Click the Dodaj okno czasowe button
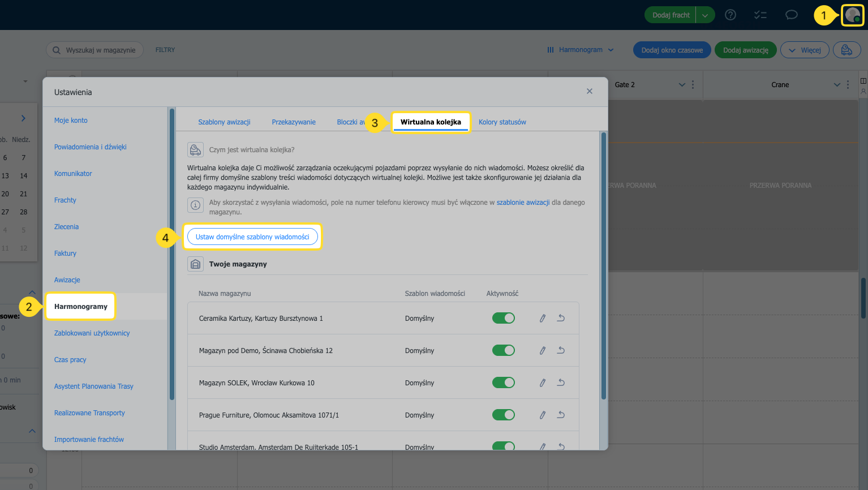The height and width of the screenshot is (490, 868). point(672,50)
